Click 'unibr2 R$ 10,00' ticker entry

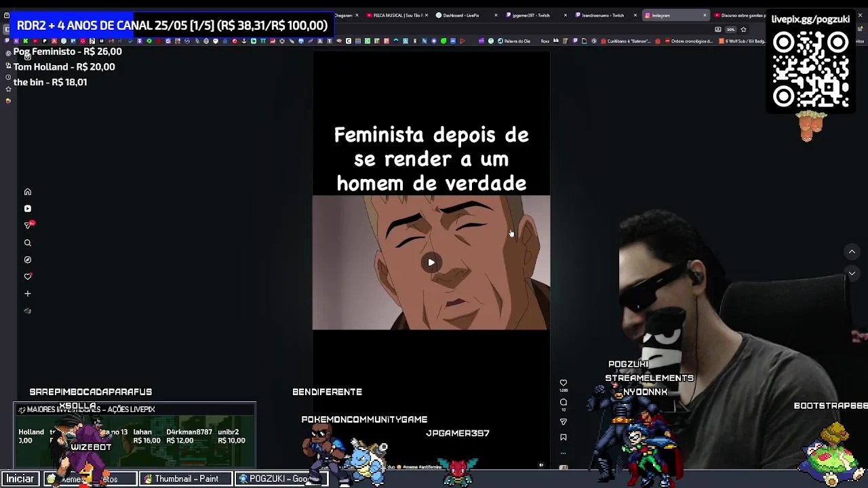click(x=231, y=436)
